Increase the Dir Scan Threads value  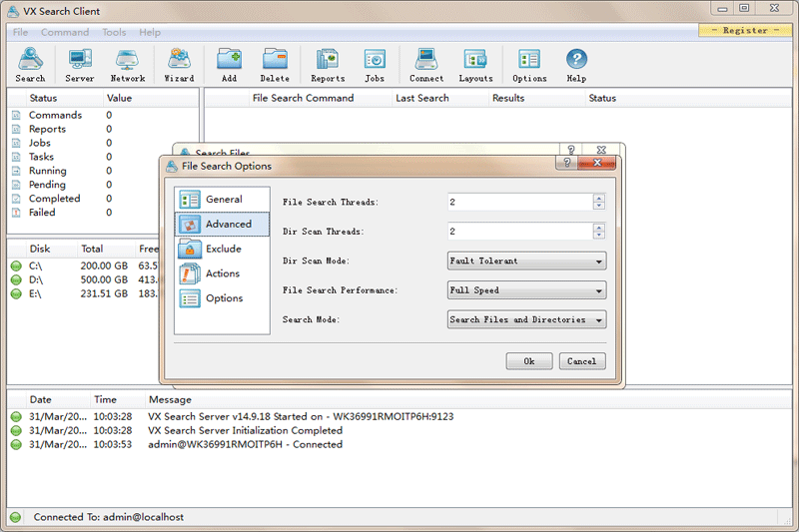coord(599,229)
